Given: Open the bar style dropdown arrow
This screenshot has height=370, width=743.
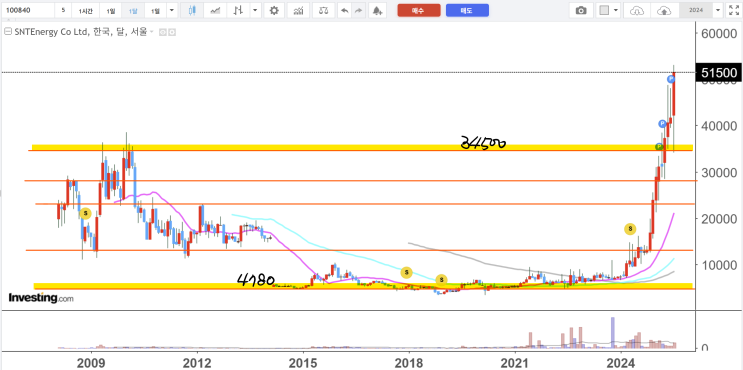Looking at the screenshot, I should [256, 10].
